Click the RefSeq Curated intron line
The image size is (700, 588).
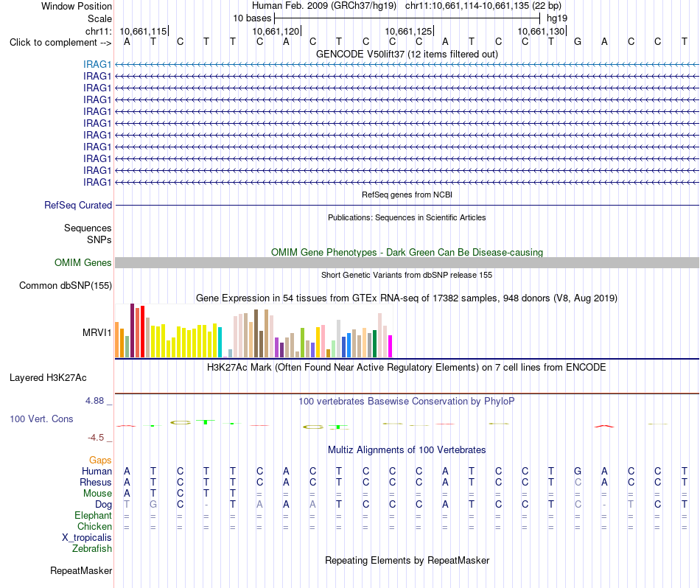tap(407, 206)
